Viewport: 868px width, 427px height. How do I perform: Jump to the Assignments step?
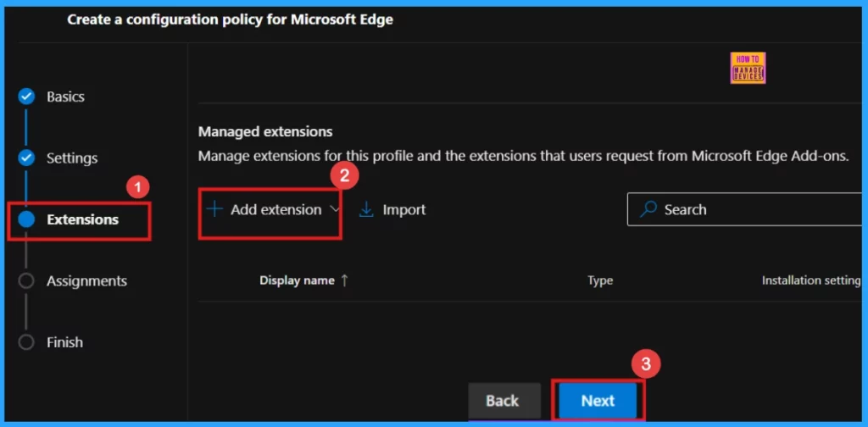pos(86,281)
